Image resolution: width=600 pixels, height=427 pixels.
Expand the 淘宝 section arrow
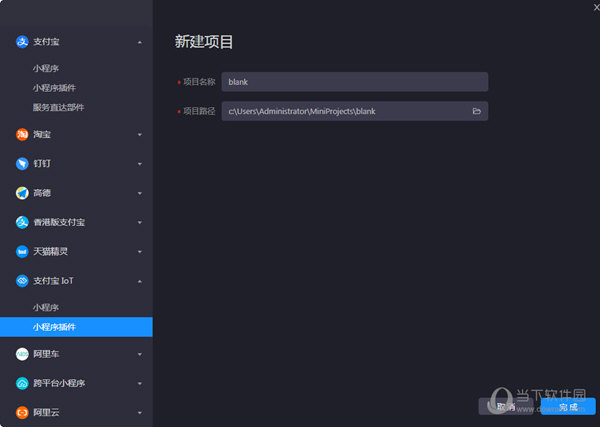coord(140,135)
